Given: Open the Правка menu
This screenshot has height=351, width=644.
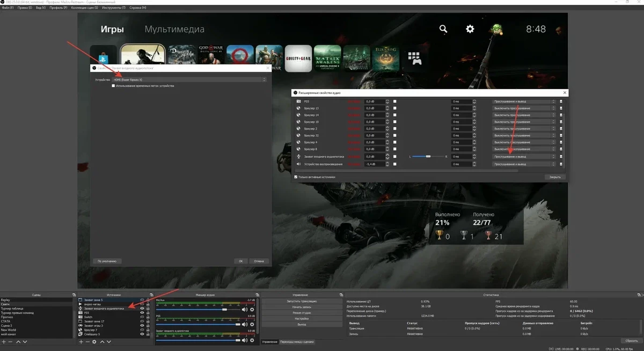Looking at the screenshot, I should click(x=25, y=8).
